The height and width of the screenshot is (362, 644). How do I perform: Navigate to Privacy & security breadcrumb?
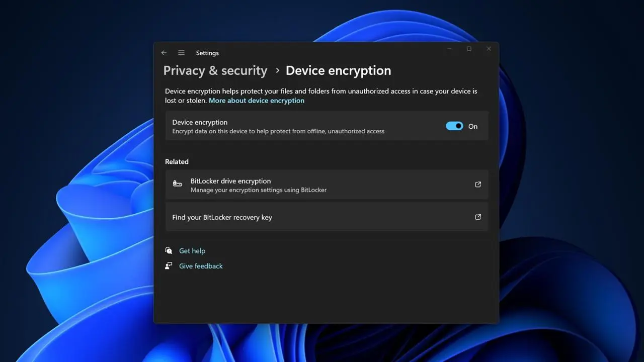(x=215, y=70)
